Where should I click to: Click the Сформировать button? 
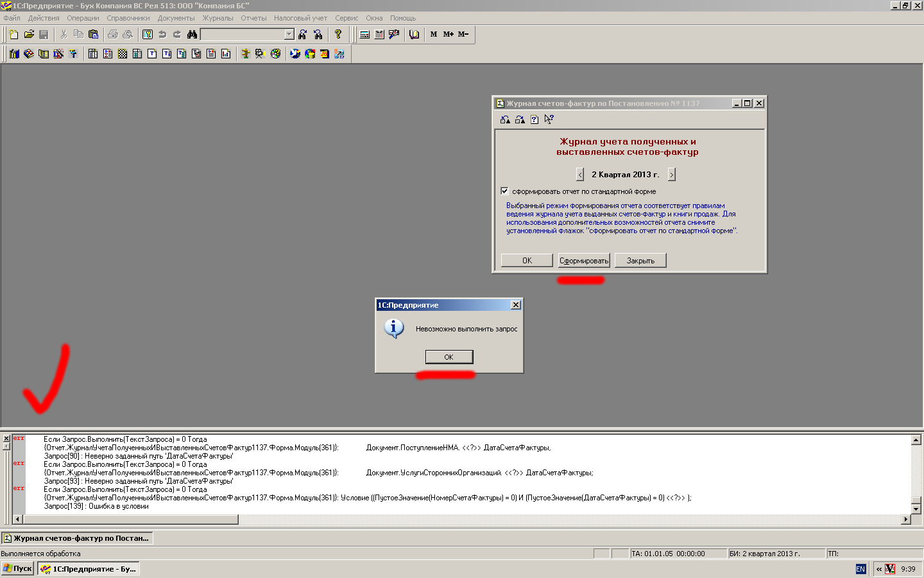[583, 261]
